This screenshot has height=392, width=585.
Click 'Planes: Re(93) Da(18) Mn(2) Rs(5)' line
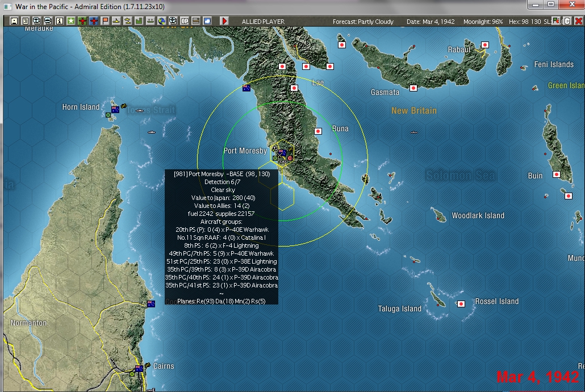click(x=222, y=301)
